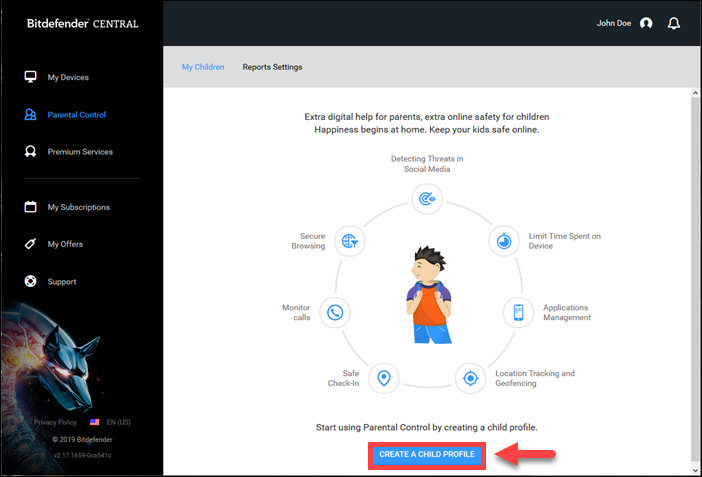Open My Subscriptions

coord(79,207)
